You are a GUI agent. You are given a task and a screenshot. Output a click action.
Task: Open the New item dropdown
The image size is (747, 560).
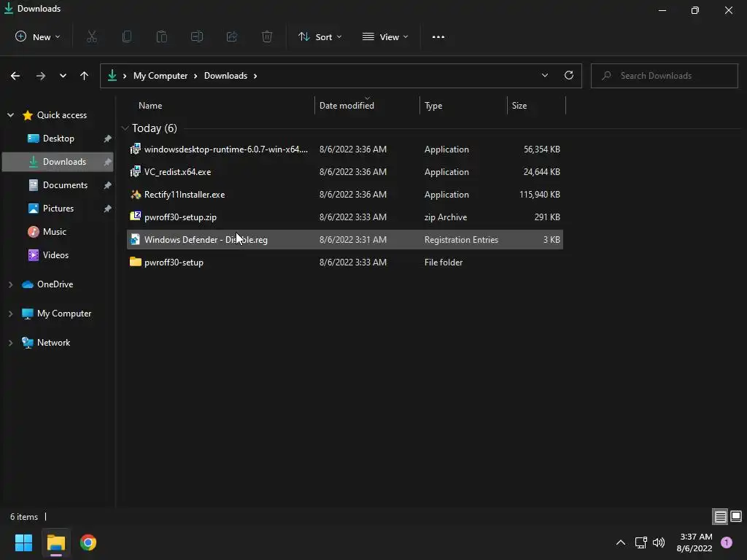(38, 36)
